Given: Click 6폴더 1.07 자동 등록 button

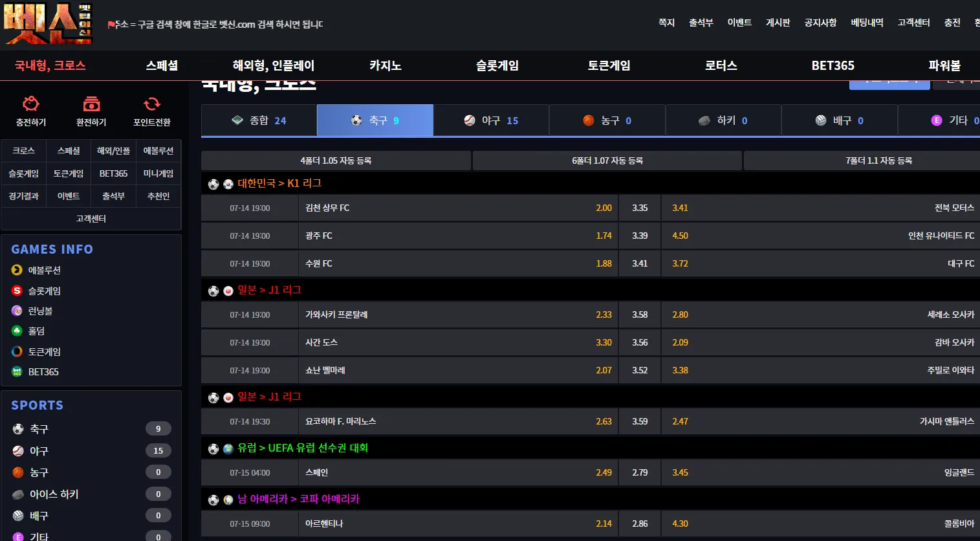Looking at the screenshot, I should click(x=607, y=160).
